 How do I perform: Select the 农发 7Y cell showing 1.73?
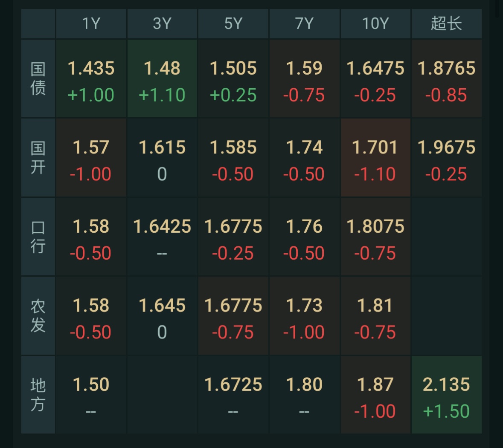(304, 315)
